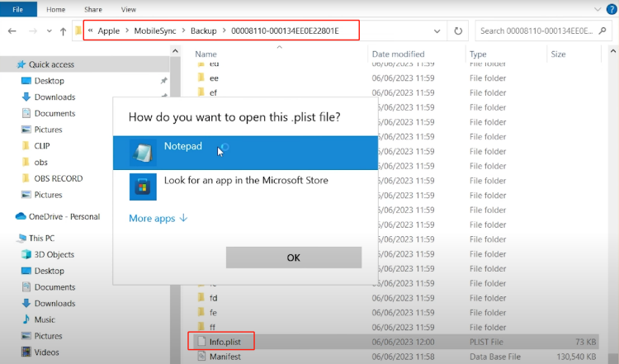Click the file list scroll up arrow
The height and width of the screenshot is (364, 619).
click(x=612, y=51)
